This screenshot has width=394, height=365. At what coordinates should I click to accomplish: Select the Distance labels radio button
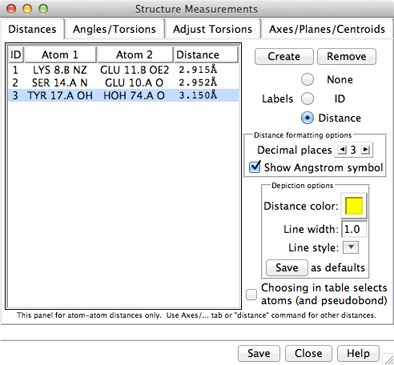pos(307,118)
